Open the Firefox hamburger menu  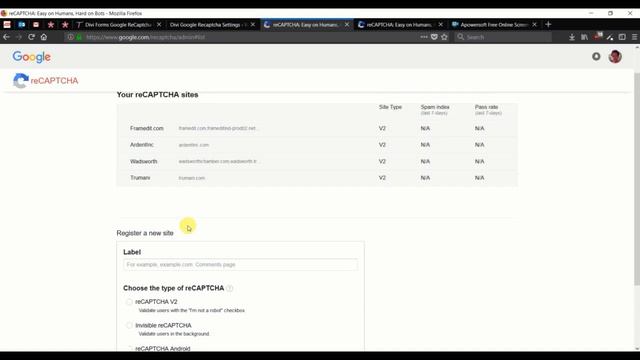635,37
